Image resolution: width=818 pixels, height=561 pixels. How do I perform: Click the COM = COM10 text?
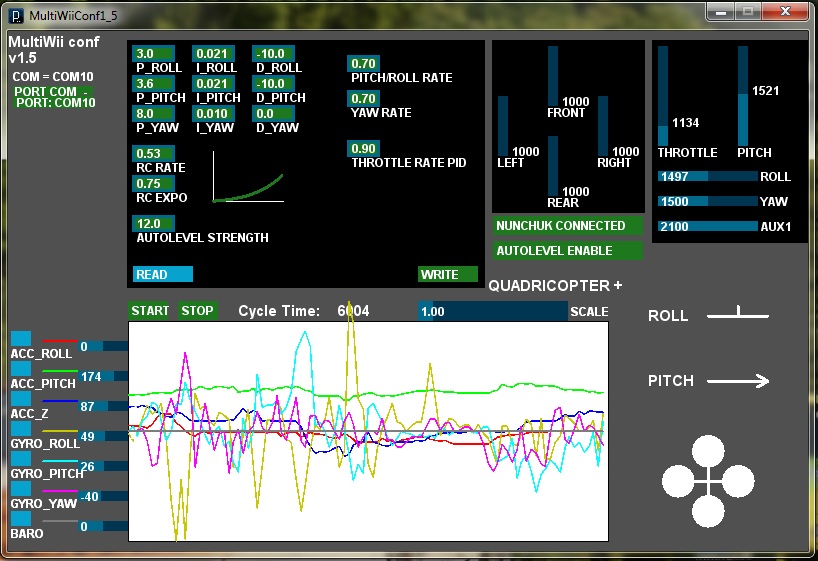(53, 77)
